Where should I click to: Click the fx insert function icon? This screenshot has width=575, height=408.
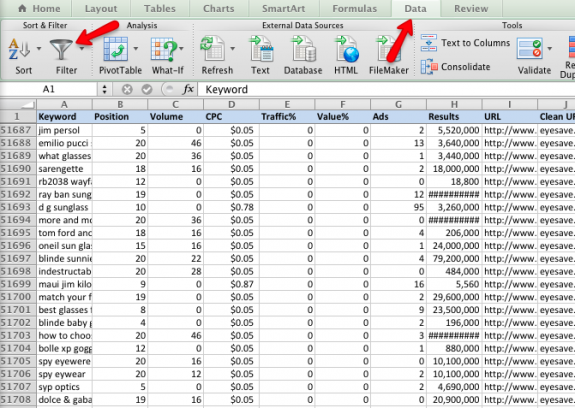click(x=188, y=89)
